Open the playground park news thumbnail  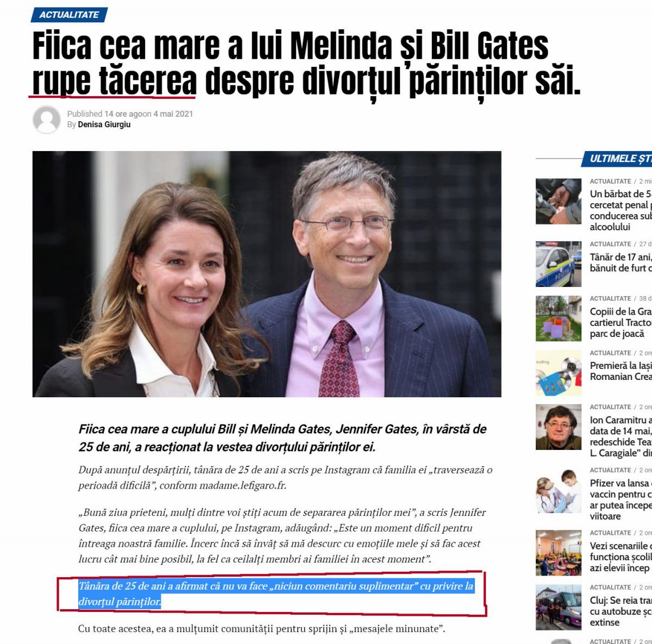559,318
